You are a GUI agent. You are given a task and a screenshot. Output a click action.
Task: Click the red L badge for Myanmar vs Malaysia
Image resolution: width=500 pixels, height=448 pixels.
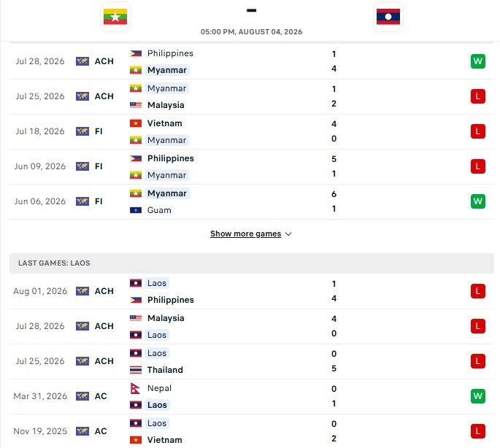(477, 96)
